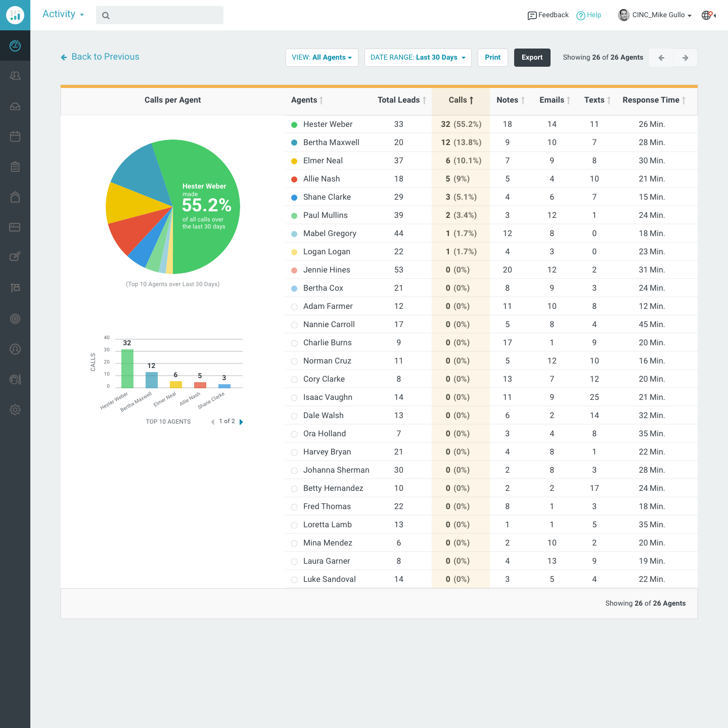Open the calendar icon in the sidebar

tap(15, 136)
